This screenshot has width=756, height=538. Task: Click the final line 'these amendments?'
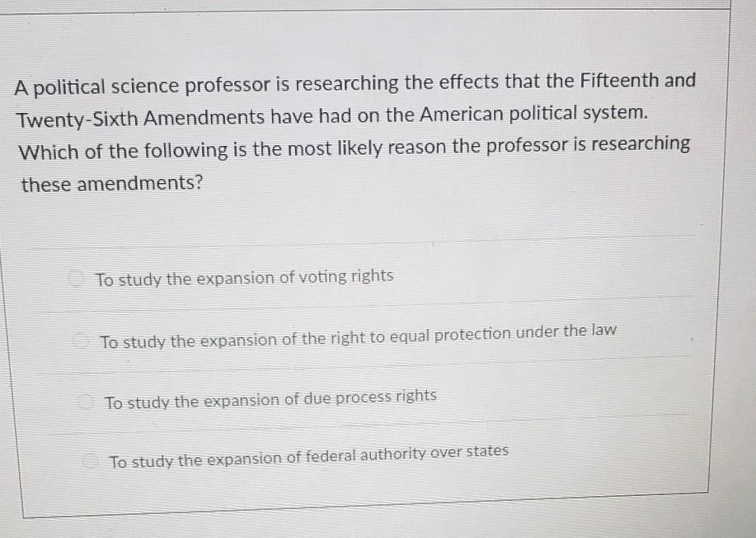tap(112, 184)
